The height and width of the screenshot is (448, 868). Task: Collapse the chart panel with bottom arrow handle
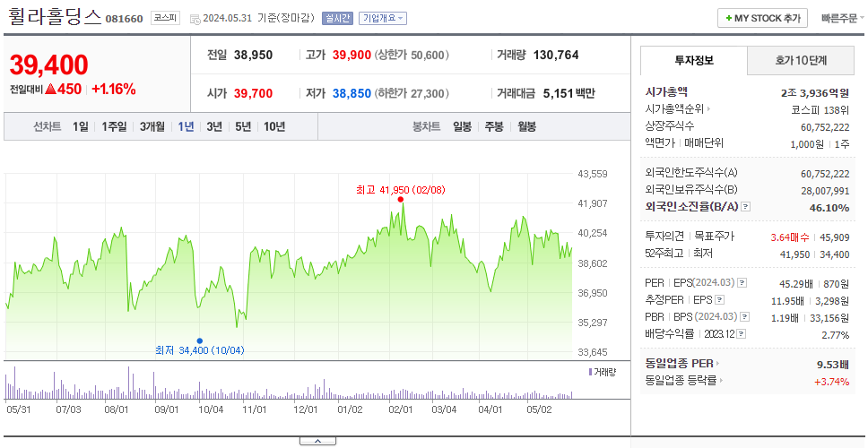pyautogui.click(x=317, y=441)
